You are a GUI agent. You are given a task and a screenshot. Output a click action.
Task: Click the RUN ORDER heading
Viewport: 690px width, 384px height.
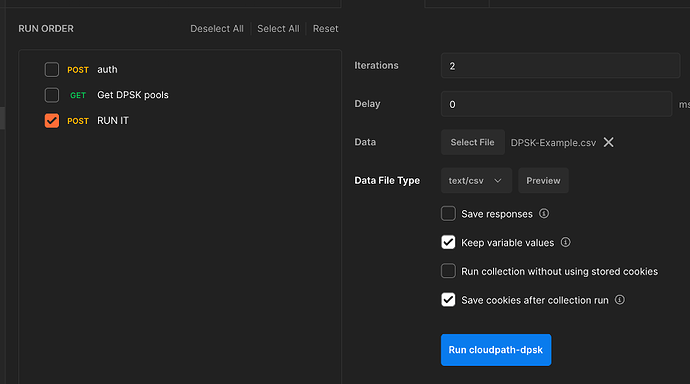coord(46,29)
